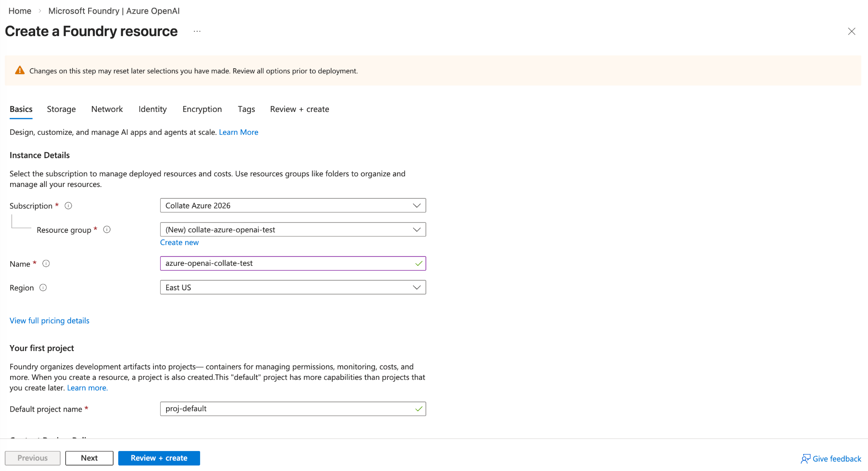Click the Resource group info icon

(107, 229)
